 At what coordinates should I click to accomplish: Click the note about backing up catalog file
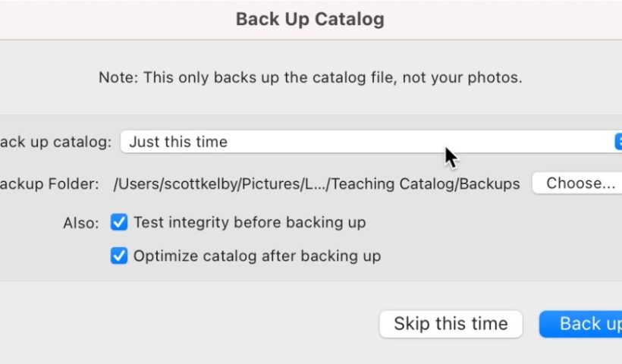[x=309, y=77]
